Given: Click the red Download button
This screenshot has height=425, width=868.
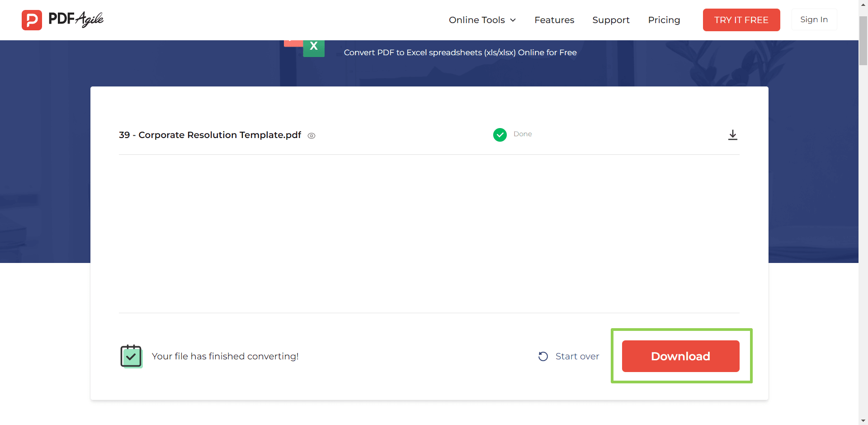Looking at the screenshot, I should pos(681,356).
